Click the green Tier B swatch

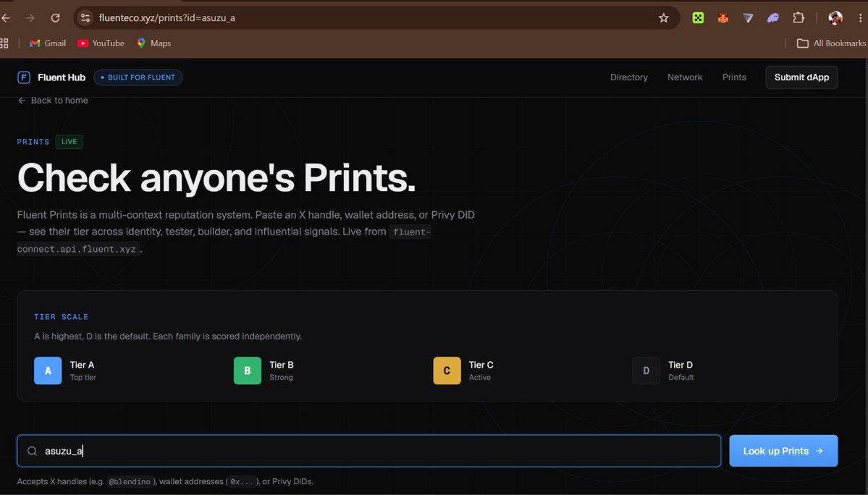click(x=248, y=371)
